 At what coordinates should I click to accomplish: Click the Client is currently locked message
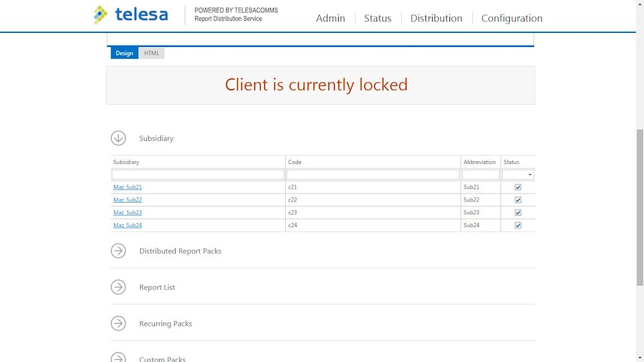316,85
